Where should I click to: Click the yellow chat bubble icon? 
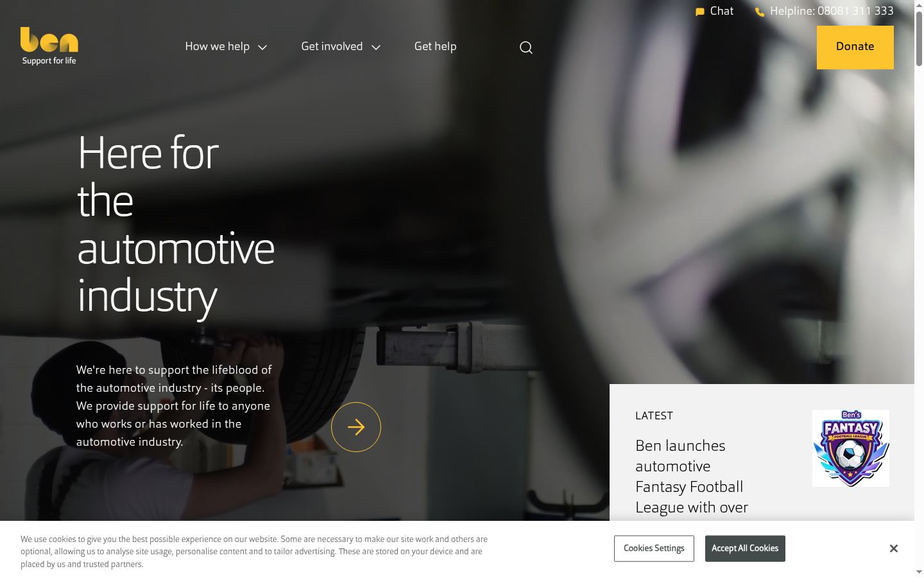[x=700, y=12]
